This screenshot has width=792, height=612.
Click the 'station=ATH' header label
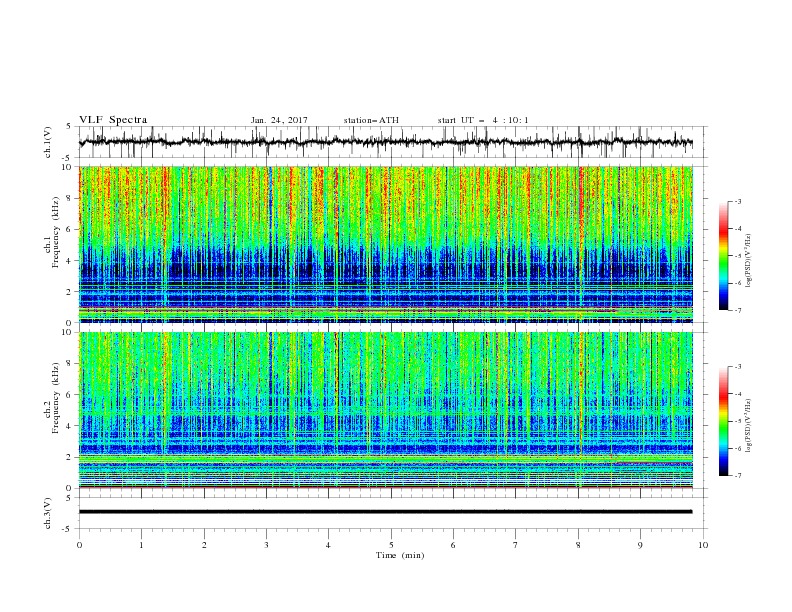coord(371,120)
